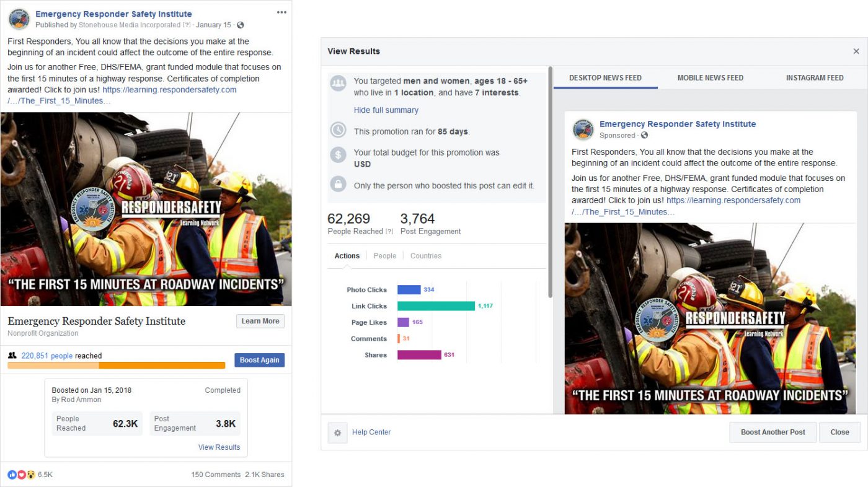868x487 pixels.
Task: Click the Learn More button
Action: click(260, 321)
